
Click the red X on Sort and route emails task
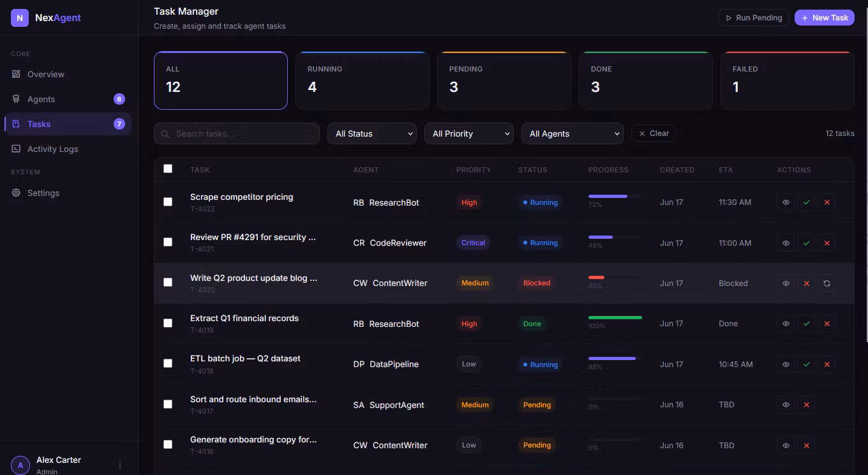click(806, 405)
